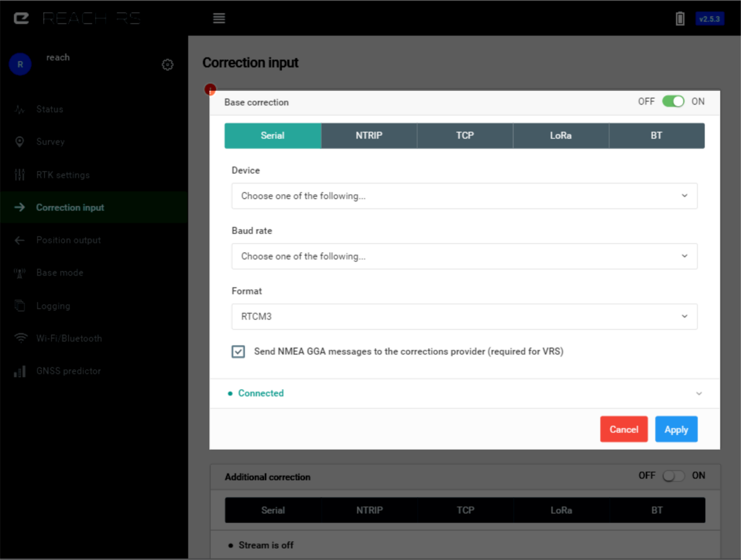Select the Base correction LoRa tab
741x560 pixels.
[561, 136]
